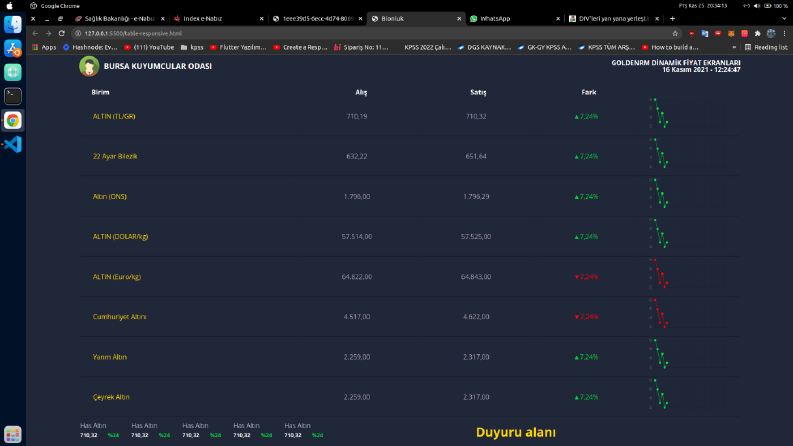
Task: Switch to Index e-Nabız tab
Action: tap(218, 19)
